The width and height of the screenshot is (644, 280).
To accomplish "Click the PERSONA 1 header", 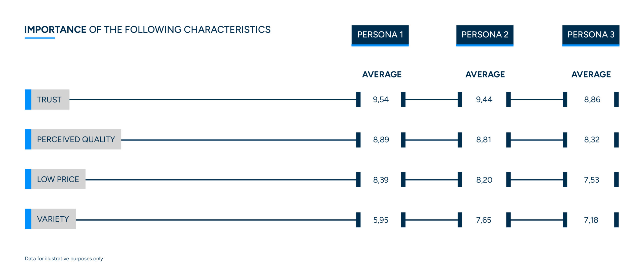I will [380, 35].
